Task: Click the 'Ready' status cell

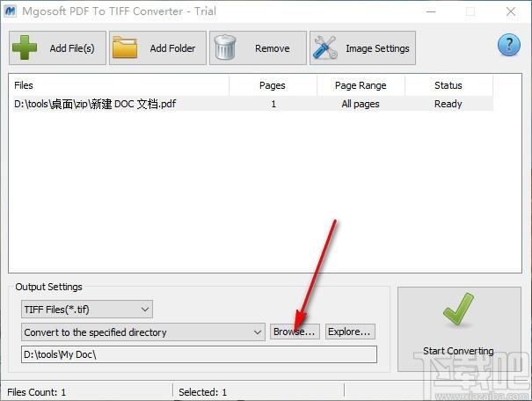Action: [448, 104]
